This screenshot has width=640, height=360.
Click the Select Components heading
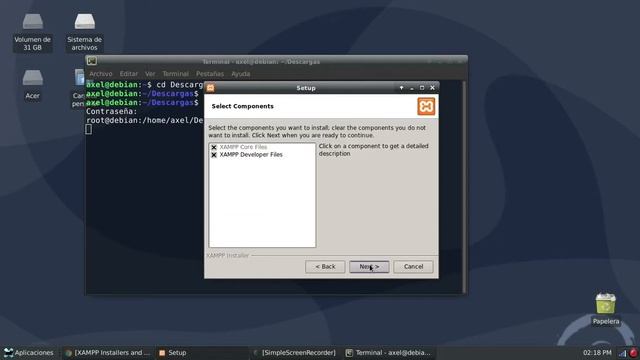click(242, 106)
